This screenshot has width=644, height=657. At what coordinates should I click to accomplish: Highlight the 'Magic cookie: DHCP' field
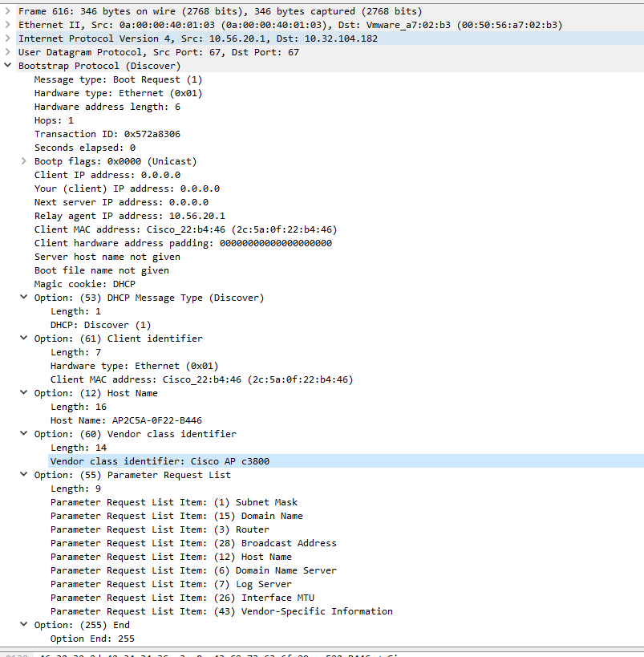point(85,284)
